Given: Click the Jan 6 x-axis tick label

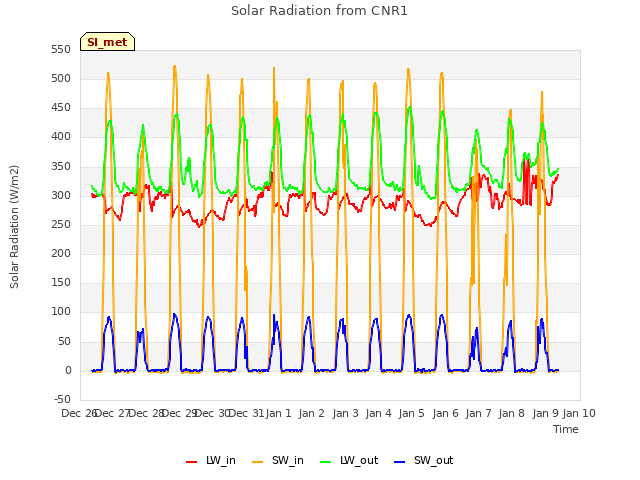Looking at the screenshot, I should 445,413.
